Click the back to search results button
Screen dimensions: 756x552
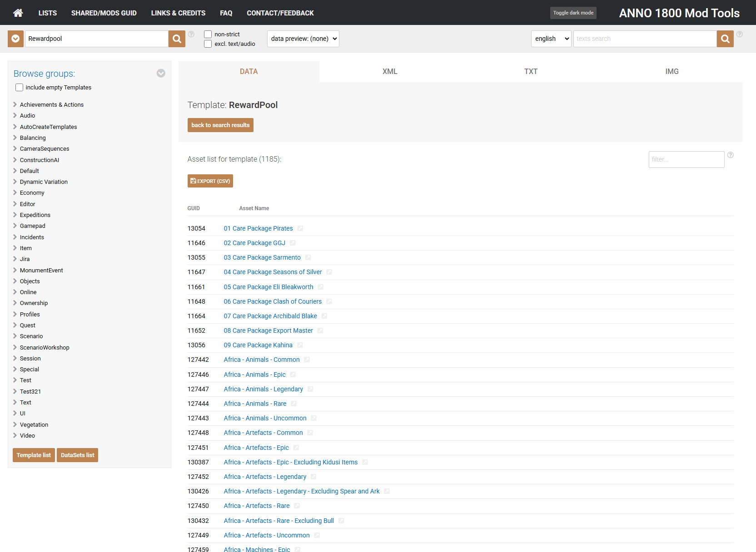[x=220, y=125]
